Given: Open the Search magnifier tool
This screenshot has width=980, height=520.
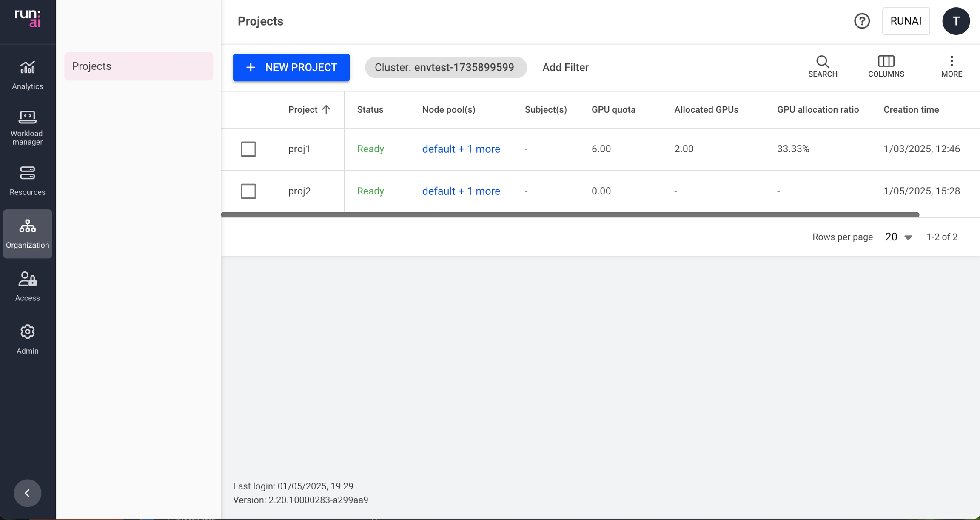Looking at the screenshot, I should click(822, 66).
